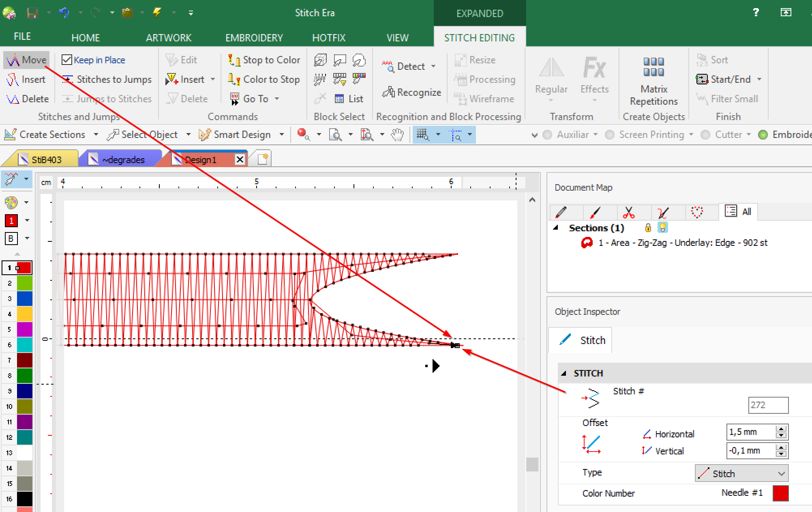Toggle the light bulb visibility for Sections
The width and height of the screenshot is (812, 512).
pyautogui.click(x=662, y=228)
